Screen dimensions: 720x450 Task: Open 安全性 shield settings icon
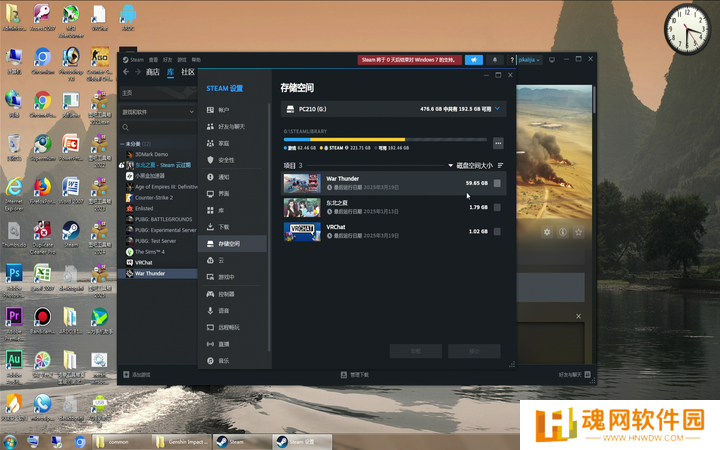point(210,160)
